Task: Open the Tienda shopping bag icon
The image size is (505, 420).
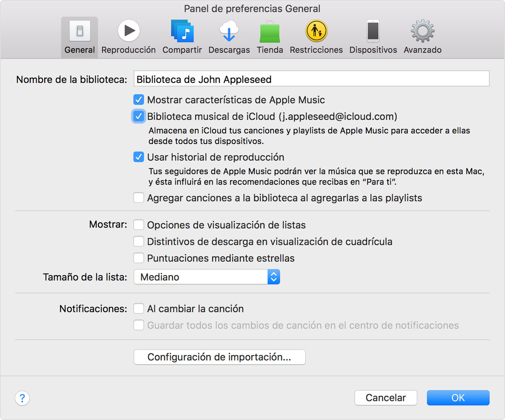Action: (270, 31)
